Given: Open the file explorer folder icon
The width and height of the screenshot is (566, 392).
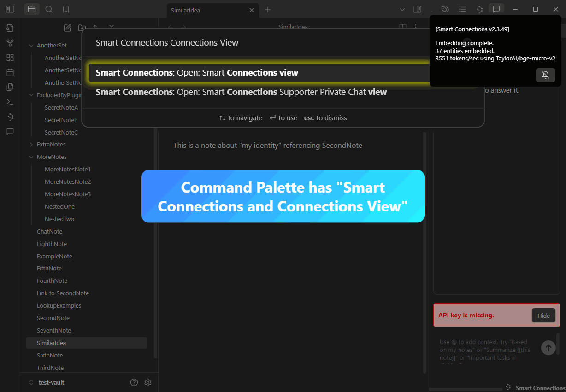Looking at the screenshot, I should tap(32, 9).
